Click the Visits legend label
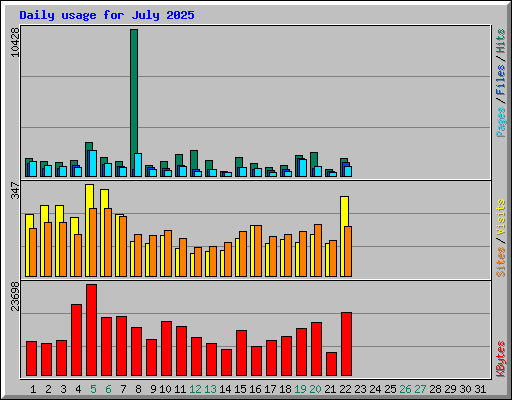 tap(501, 217)
